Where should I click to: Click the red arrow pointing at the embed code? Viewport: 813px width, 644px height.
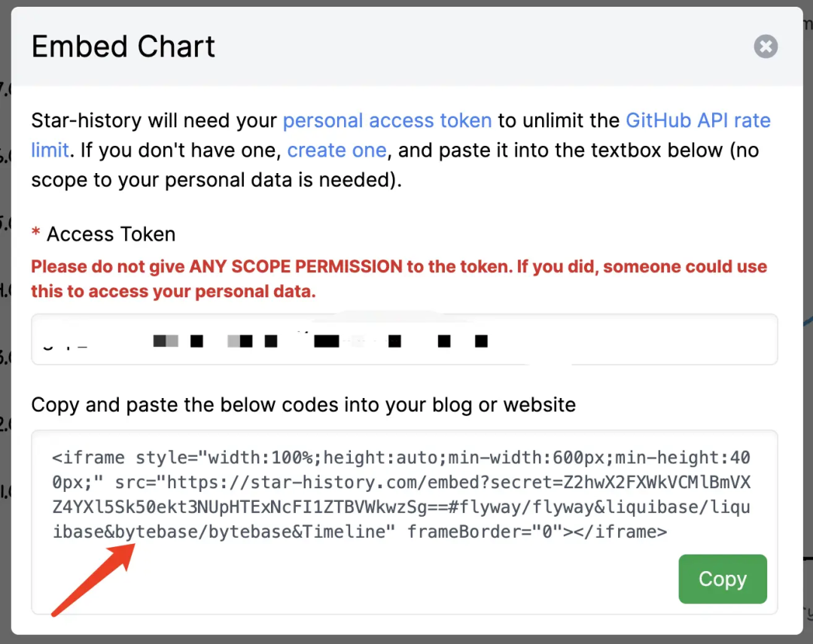tap(90, 579)
